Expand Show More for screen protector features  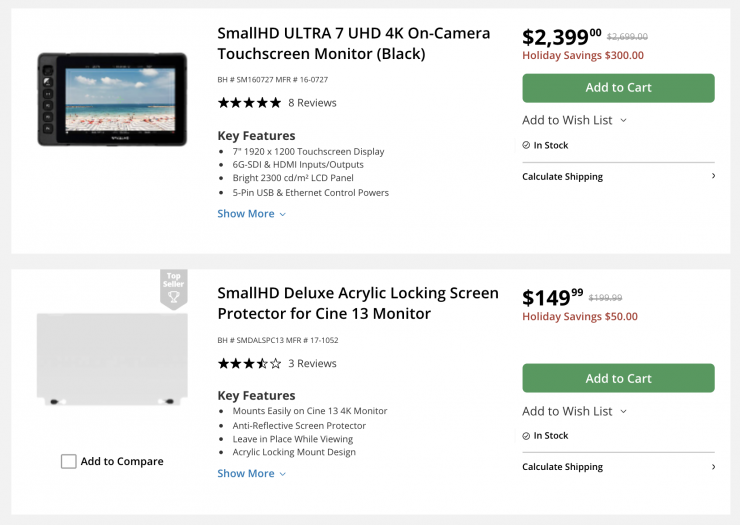point(252,474)
